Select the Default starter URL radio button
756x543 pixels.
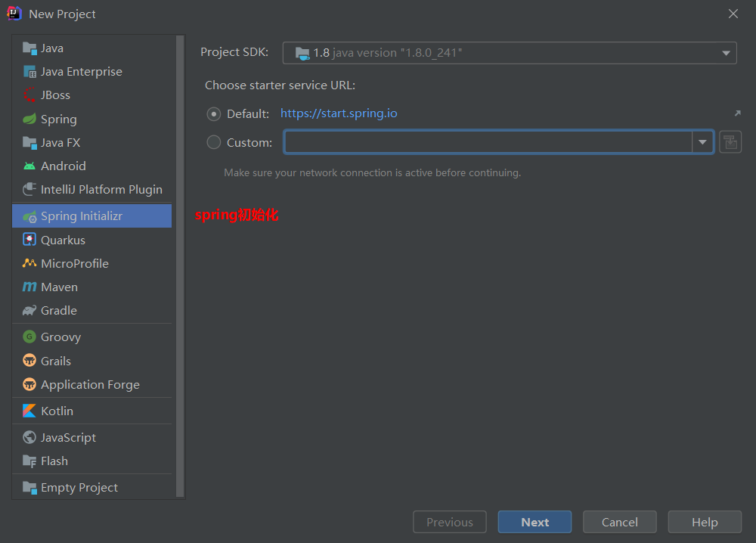(214, 113)
